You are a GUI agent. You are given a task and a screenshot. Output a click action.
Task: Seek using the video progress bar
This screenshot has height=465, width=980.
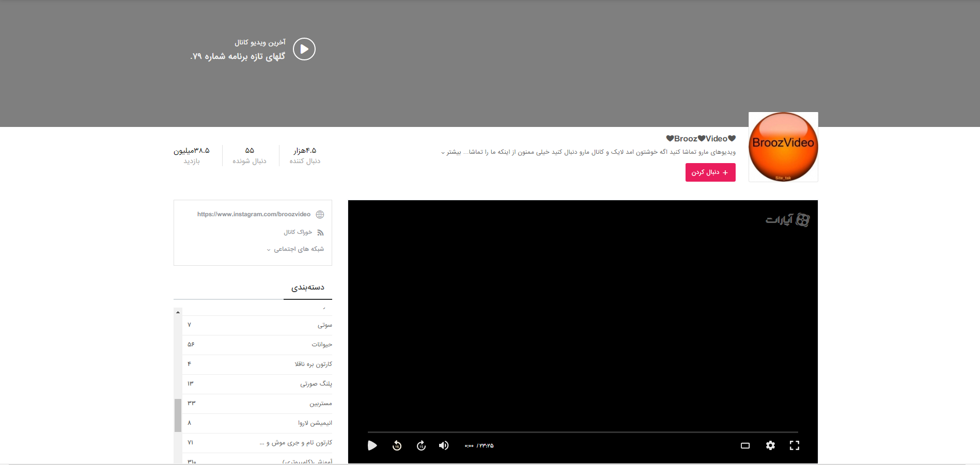click(x=583, y=432)
